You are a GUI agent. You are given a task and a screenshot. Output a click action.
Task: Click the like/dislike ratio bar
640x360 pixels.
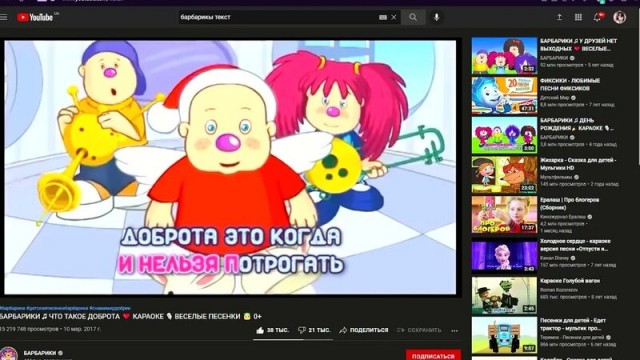click(x=293, y=339)
